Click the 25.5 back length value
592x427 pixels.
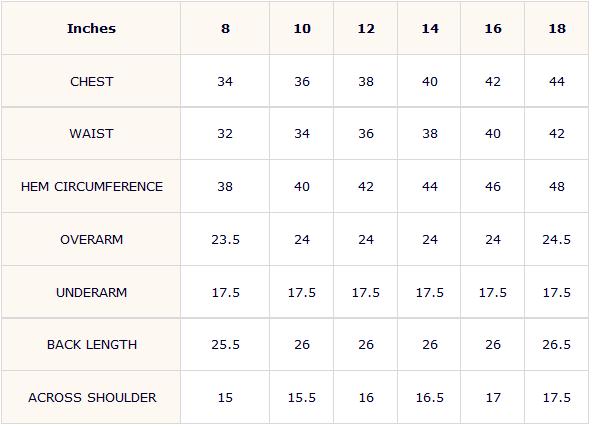[225, 345]
